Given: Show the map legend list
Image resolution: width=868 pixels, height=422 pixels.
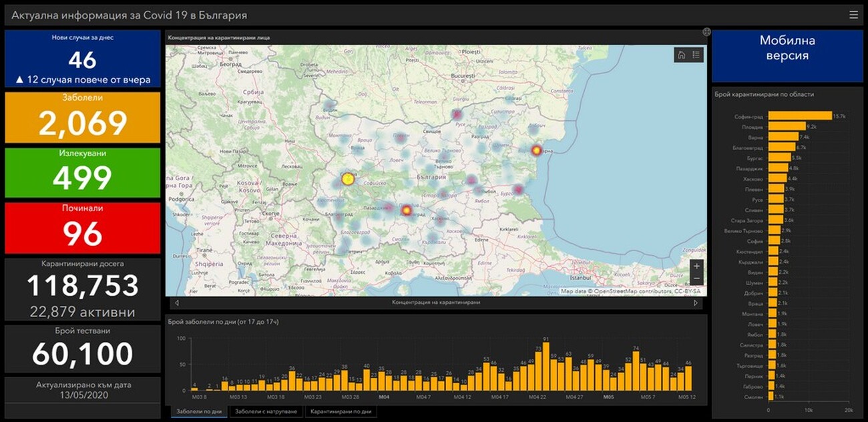Looking at the screenshot, I should click(696, 55).
